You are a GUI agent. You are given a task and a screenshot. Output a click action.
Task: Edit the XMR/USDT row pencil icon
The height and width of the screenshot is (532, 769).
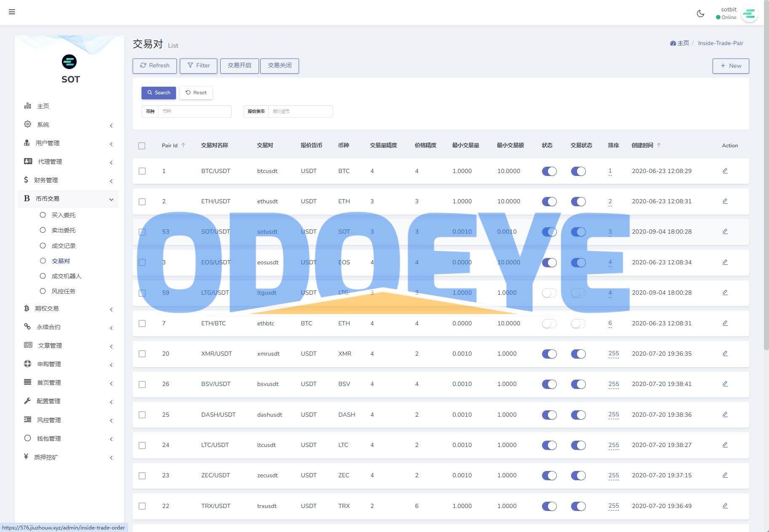click(x=725, y=354)
